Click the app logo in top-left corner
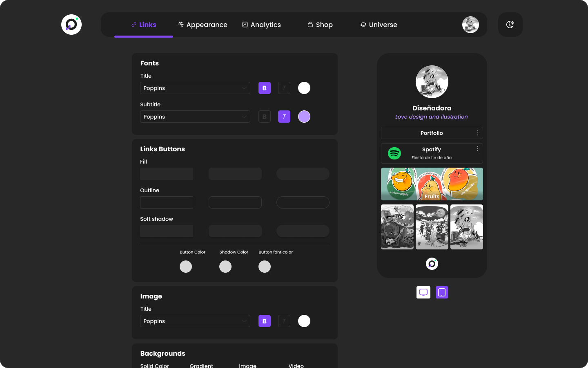The height and width of the screenshot is (368, 588). 71,25
